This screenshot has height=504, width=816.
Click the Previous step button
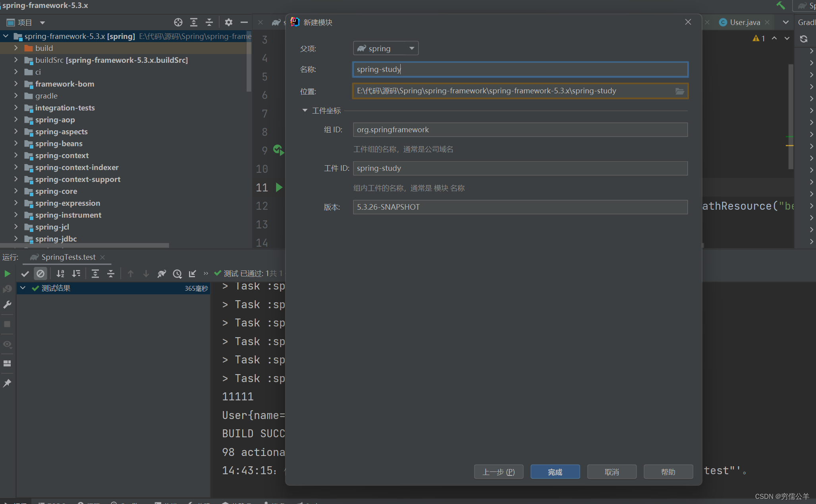coord(498,472)
